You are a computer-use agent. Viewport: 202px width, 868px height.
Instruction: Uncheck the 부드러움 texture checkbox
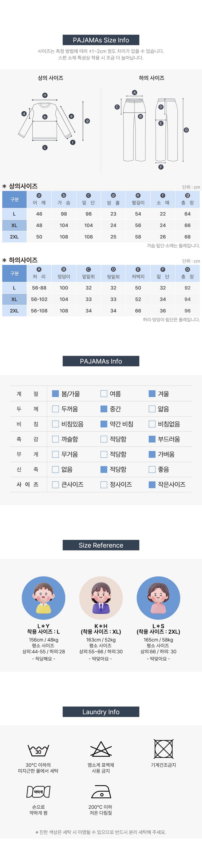tap(152, 439)
